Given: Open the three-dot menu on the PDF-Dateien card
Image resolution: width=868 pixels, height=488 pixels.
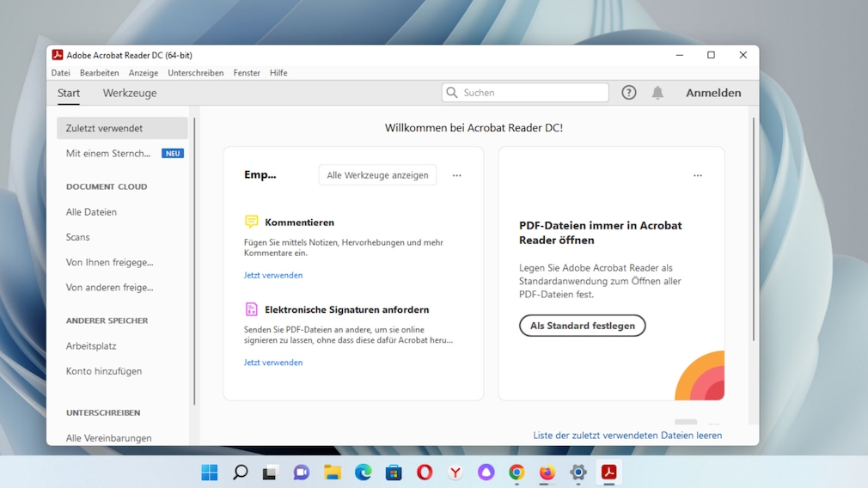Looking at the screenshot, I should 698,175.
